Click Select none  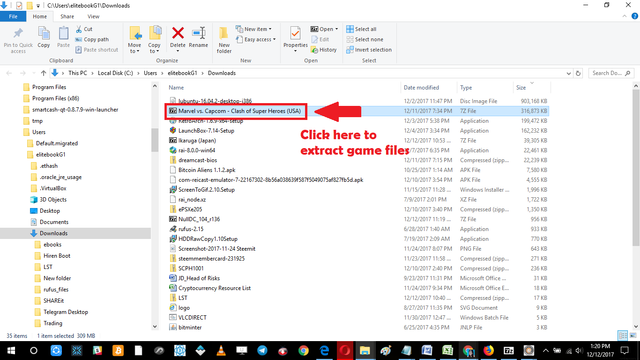point(364,39)
